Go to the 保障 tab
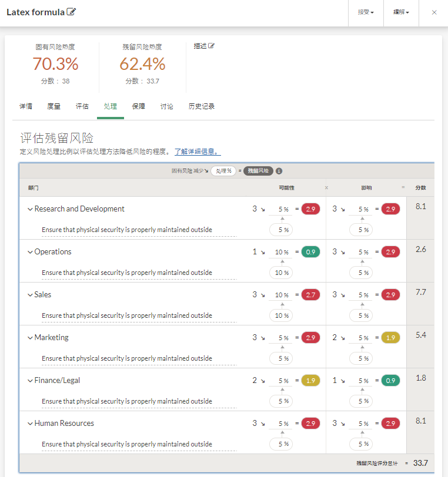 point(138,106)
